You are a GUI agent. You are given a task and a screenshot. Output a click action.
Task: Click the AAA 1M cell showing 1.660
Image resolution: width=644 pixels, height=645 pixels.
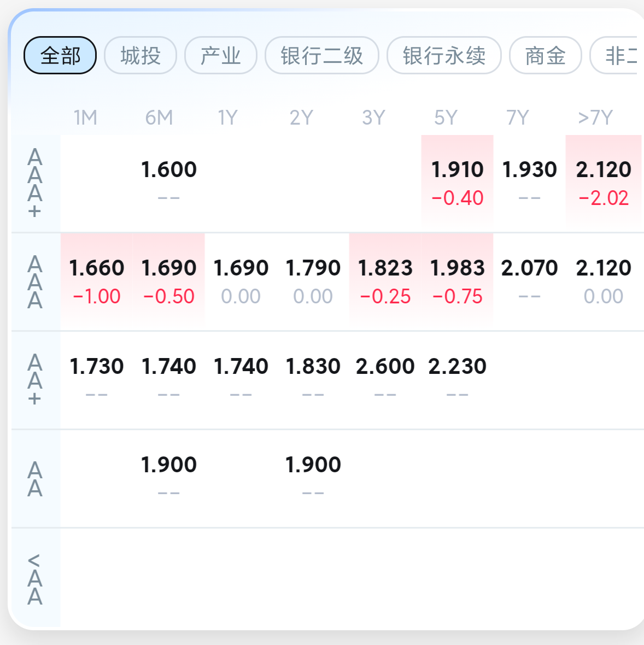(x=97, y=282)
